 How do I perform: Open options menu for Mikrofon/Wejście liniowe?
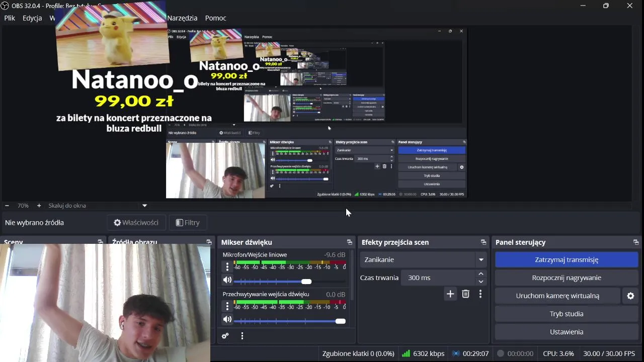[227, 266]
